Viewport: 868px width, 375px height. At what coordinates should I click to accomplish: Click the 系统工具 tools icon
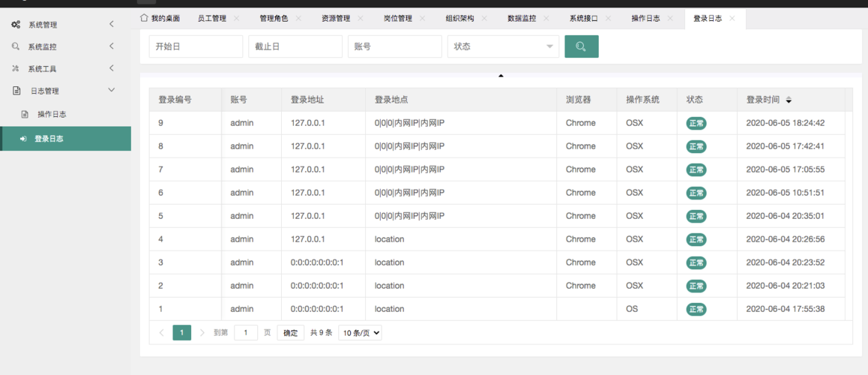tap(16, 69)
